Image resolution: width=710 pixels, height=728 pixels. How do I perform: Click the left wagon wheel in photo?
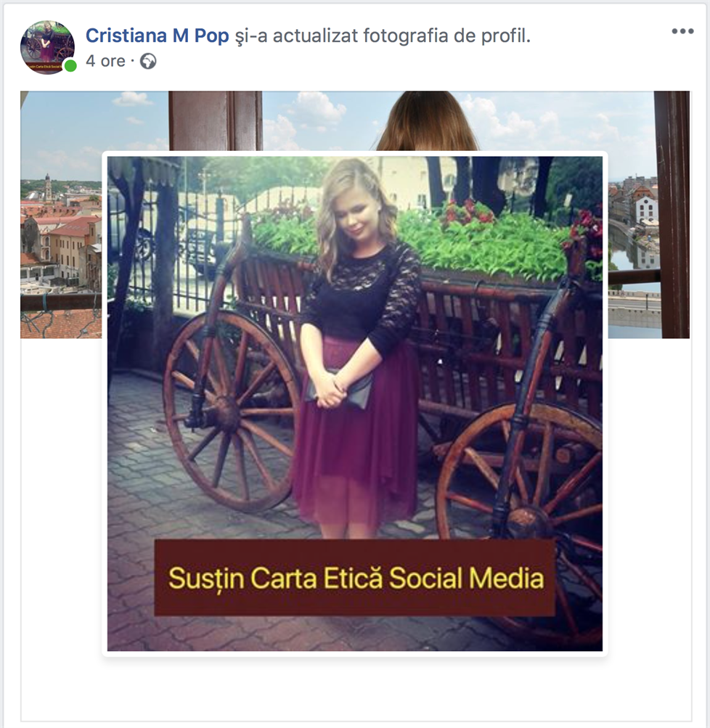[x=232, y=410]
